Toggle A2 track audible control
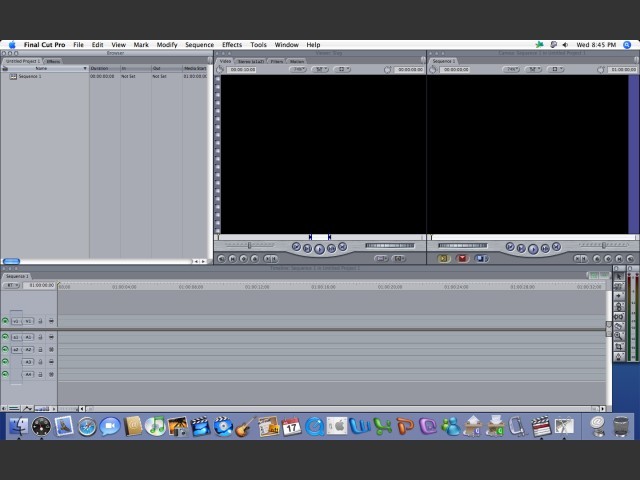 click(5, 349)
